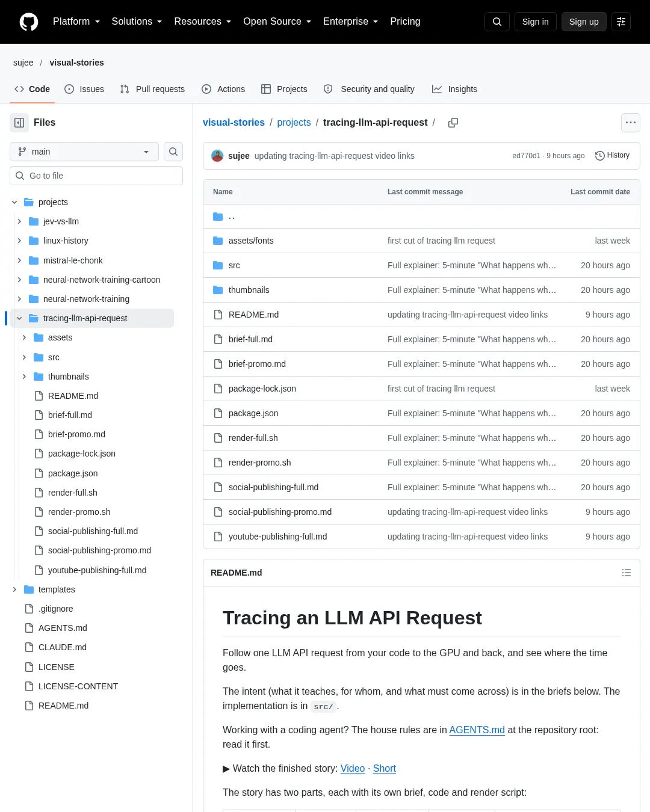Click sujee's avatar in commit row
The height and width of the screenshot is (812, 650).
(217, 156)
